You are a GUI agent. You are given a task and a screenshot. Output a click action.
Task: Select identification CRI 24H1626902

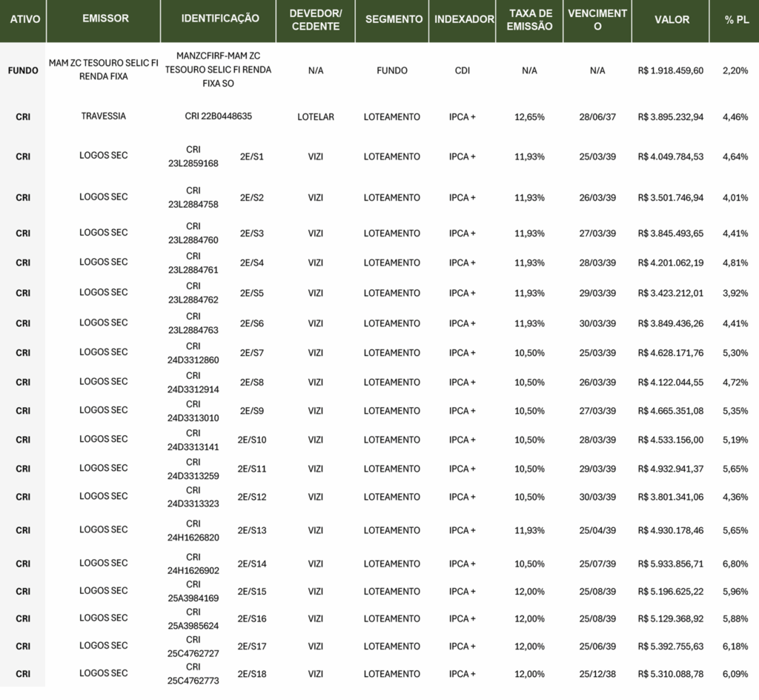[193, 564]
